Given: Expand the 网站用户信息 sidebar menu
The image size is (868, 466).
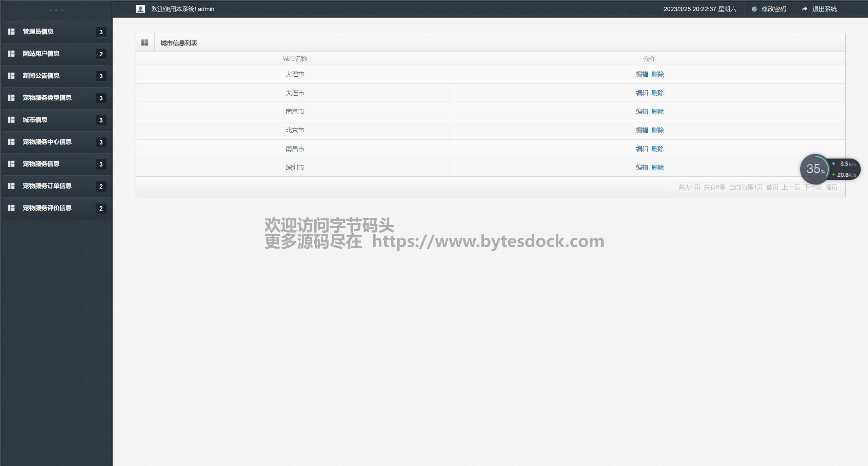Looking at the screenshot, I should pyautogui.click(x=41, y=54).
